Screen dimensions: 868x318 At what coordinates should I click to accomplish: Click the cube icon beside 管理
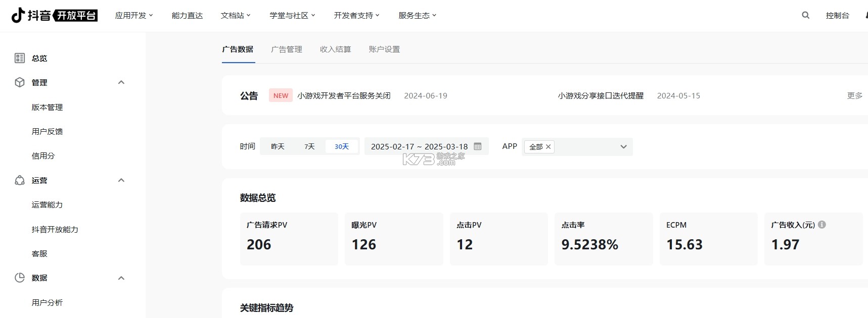pyautogui.click(x=20, y=82)
